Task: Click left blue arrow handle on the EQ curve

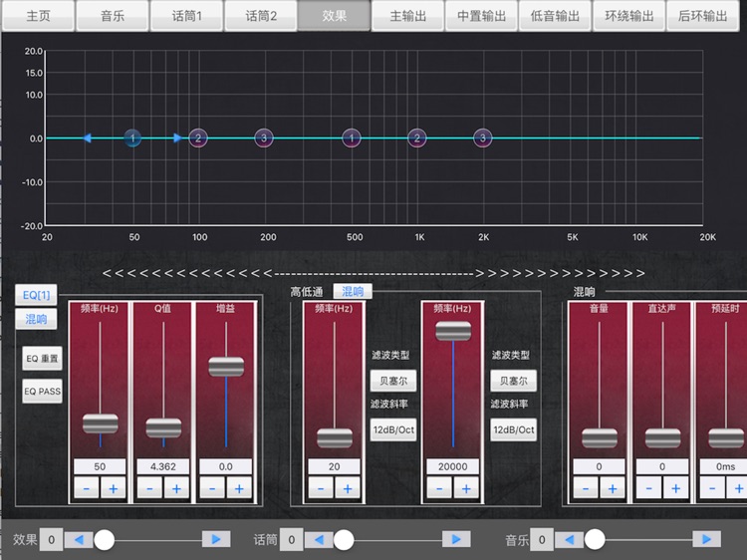Action: click(87, 139)
